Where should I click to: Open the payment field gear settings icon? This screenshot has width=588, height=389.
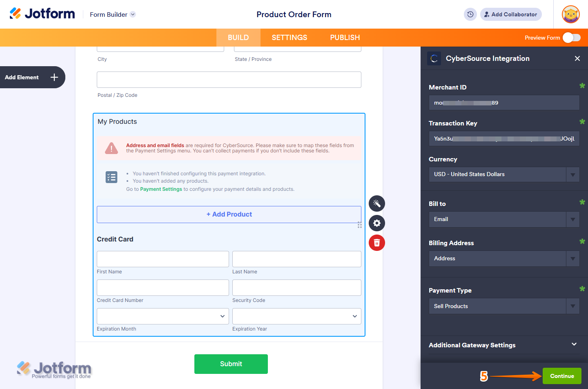click(376, 223)
